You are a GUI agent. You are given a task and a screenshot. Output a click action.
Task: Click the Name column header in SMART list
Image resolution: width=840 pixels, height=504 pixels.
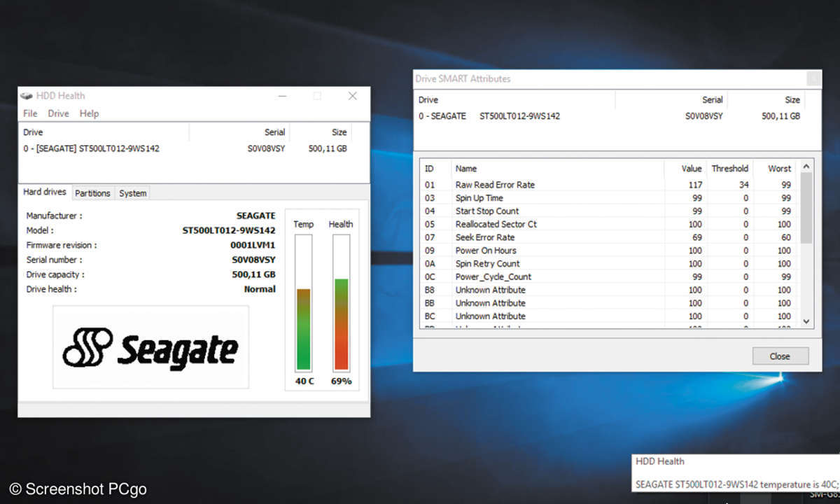[558, 169]
